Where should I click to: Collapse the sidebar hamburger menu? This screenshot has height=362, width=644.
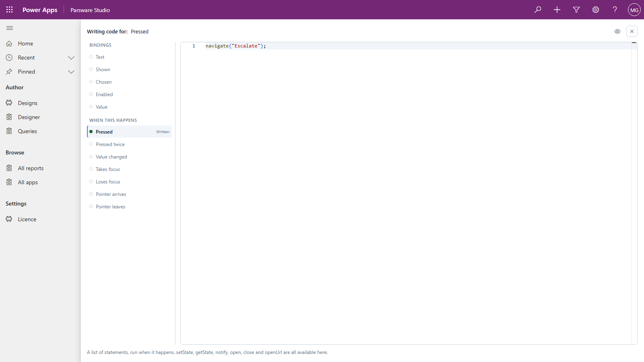point(10,28)
